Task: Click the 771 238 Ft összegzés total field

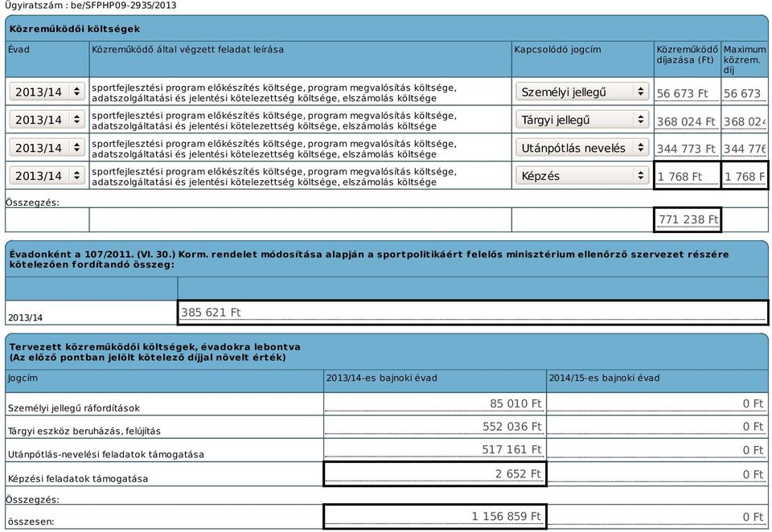Action: click(x=688, y=219)
